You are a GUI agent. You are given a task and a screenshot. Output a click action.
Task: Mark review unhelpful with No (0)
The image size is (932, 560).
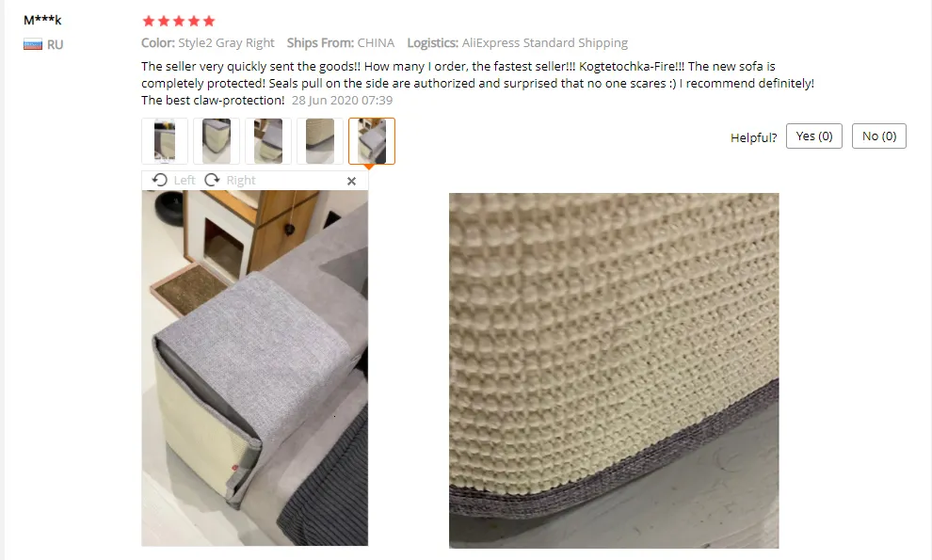[x=878, y=136]
